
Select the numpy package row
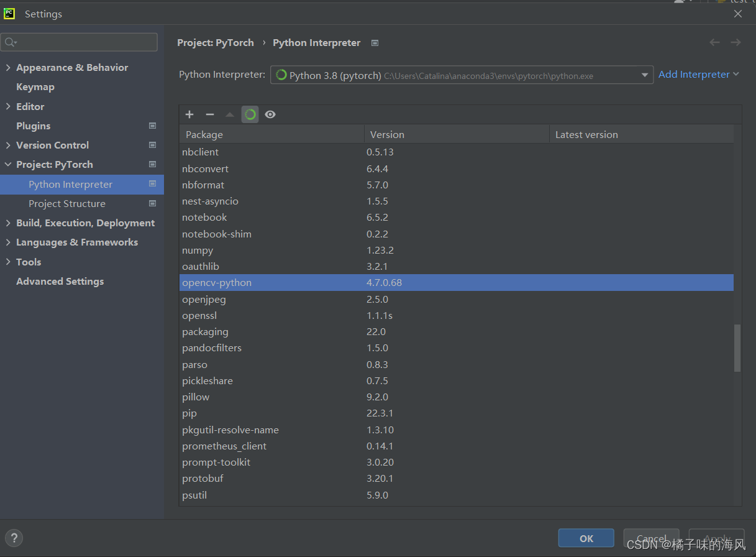point(457,250)
